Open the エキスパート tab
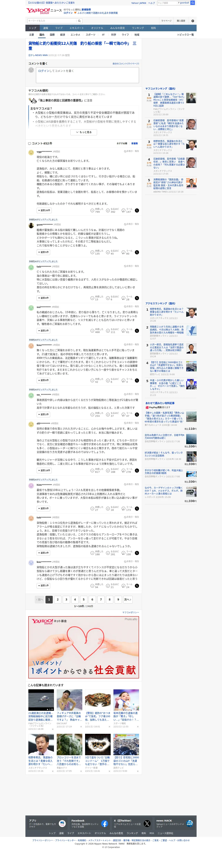This screenshot has height=868, width=222. click(77, 28)
